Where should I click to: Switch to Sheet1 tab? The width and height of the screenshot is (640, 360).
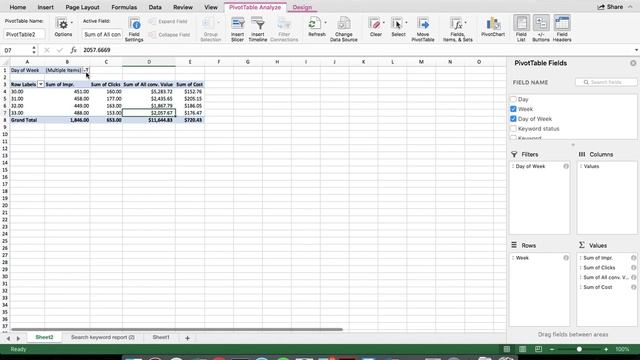pyautogui.click(x=161, y=337)
